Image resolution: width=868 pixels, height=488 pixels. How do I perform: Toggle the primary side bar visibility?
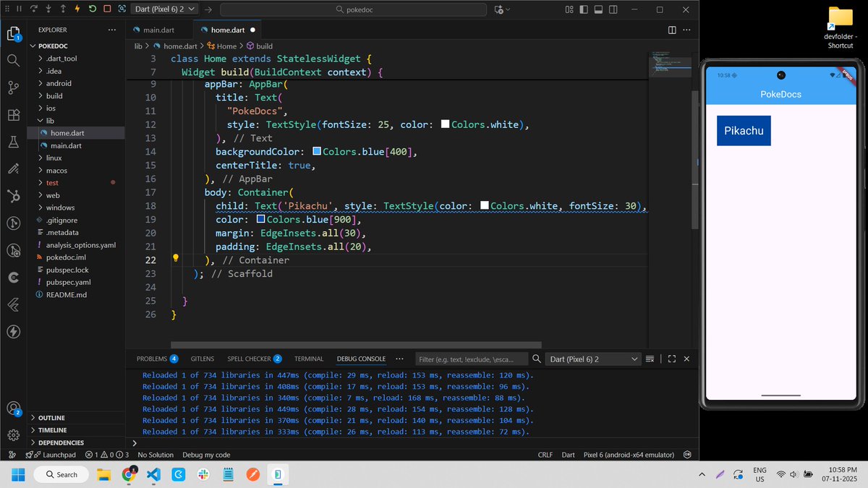583,9
